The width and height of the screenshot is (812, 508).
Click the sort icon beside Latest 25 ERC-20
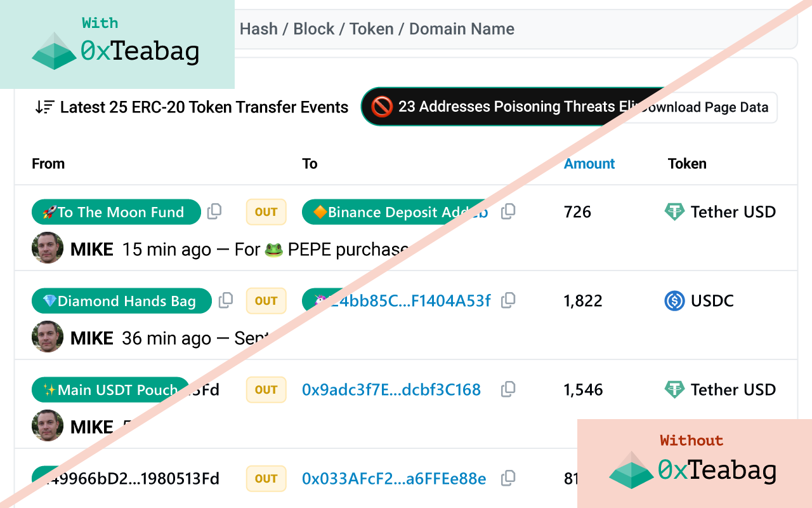(x=44, y=107)
